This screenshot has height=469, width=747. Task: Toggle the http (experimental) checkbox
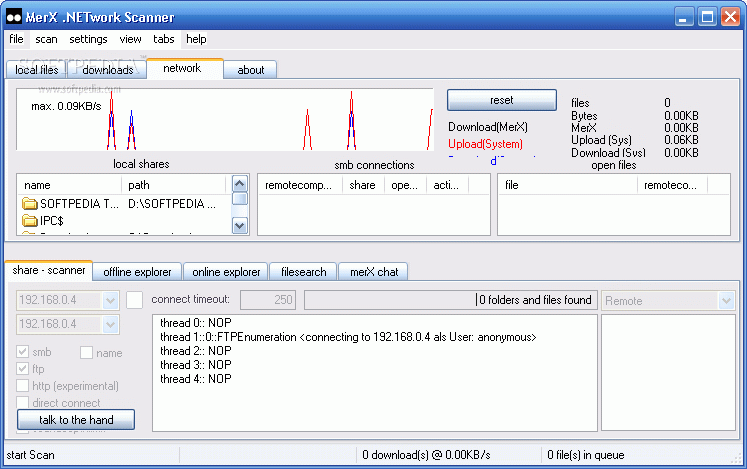pyautogui.click(x=22, y=385)
